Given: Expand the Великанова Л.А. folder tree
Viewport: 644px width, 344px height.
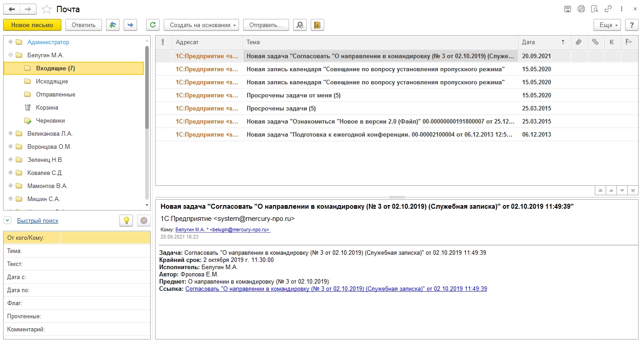Looking at the screenshot, I should [11, 133].
